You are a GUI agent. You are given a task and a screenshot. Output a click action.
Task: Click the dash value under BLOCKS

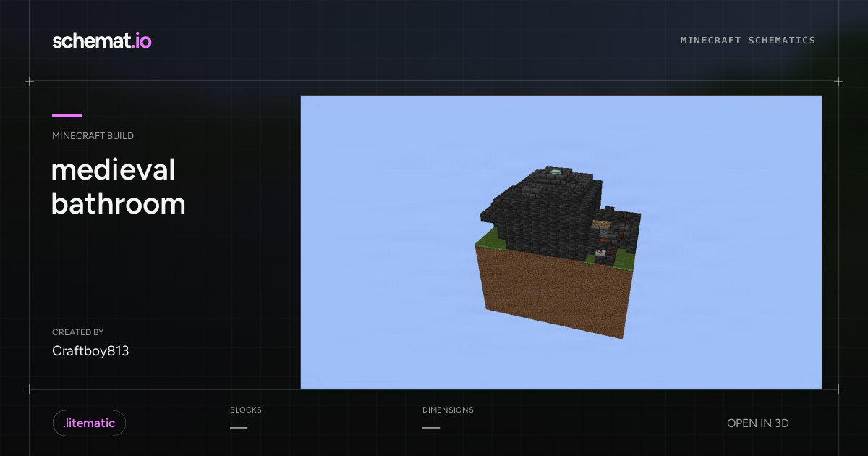(239, 428)
